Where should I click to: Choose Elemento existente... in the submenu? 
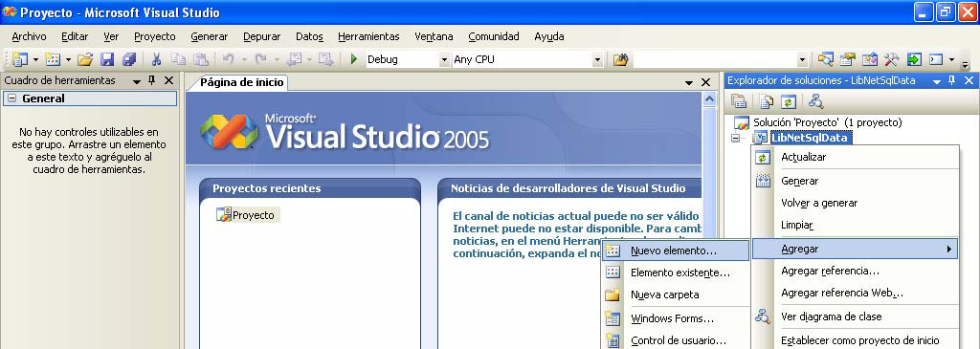pos(675,273)
